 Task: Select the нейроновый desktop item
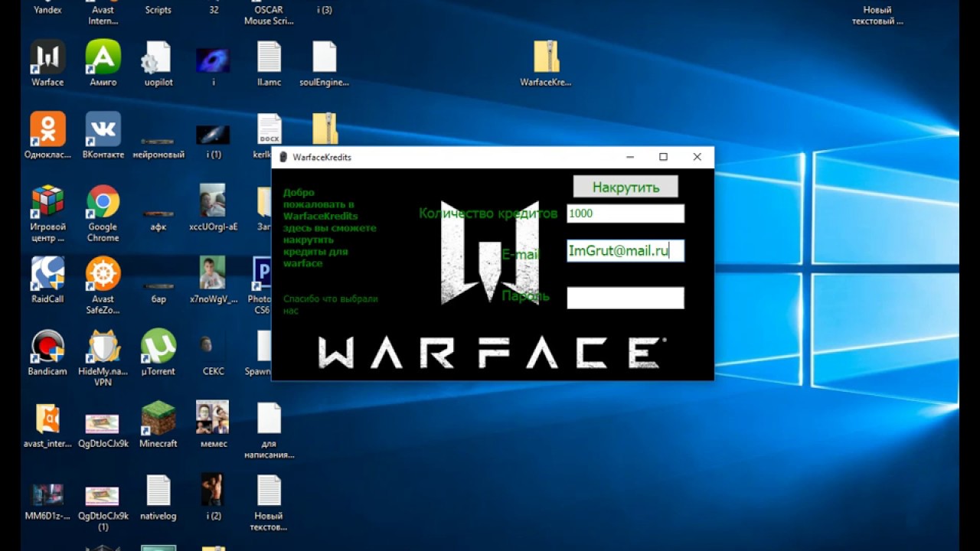click(x=158, y=148)
